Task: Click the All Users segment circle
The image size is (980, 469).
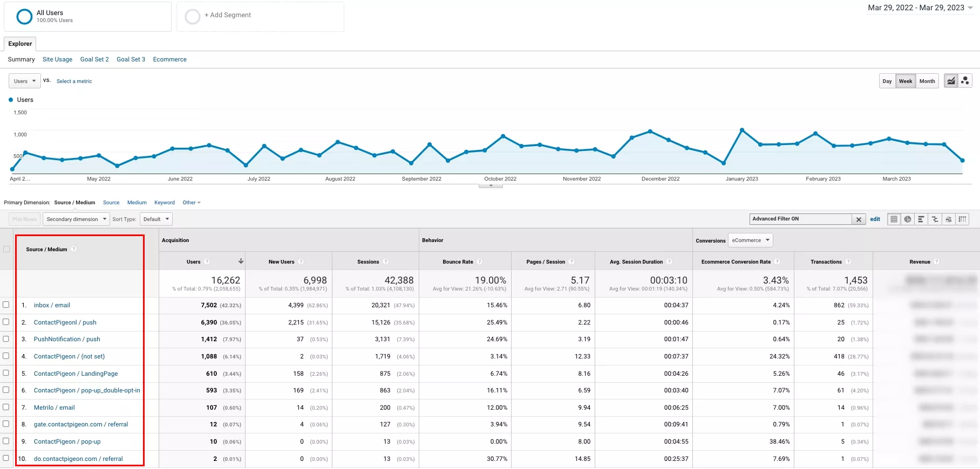Action: (24, 17)
